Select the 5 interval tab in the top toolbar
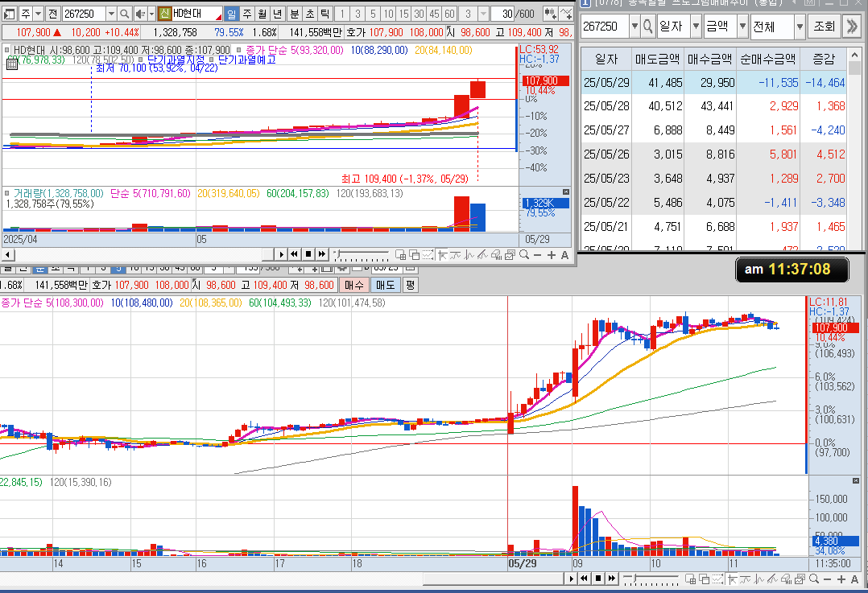 point(373,13)
